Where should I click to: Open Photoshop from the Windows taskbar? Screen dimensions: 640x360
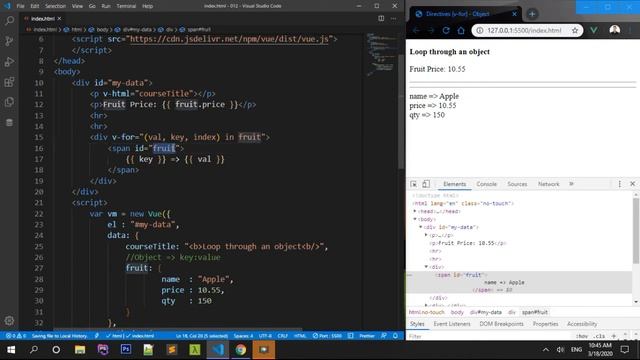point(126,350)
